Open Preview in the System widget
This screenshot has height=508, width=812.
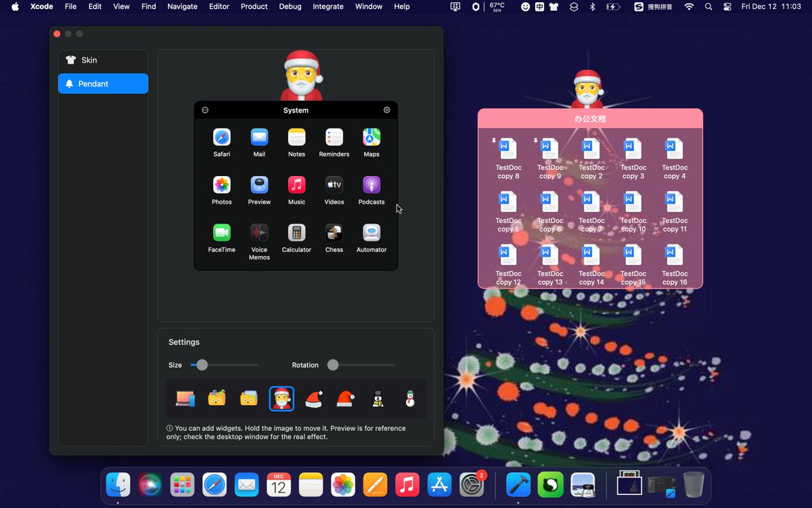[x=259, y=185]
